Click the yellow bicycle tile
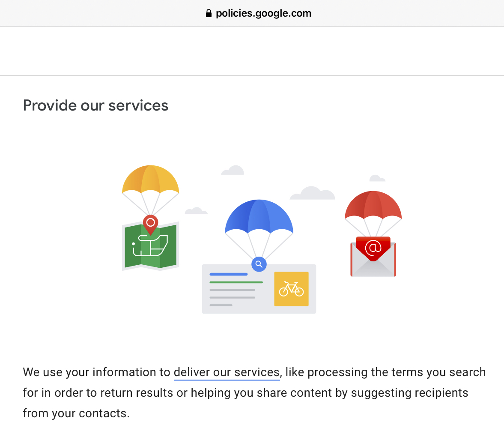 coord(291,289)
